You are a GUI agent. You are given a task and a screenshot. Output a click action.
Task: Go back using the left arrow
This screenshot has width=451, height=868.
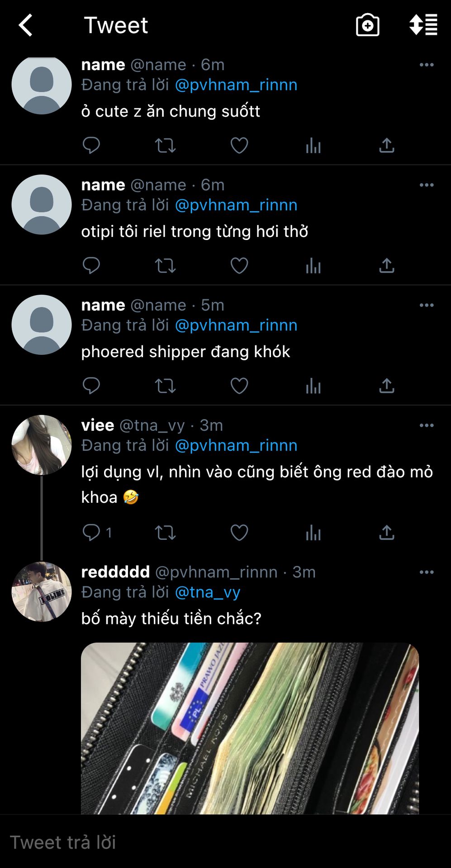[x=26, y=25]
